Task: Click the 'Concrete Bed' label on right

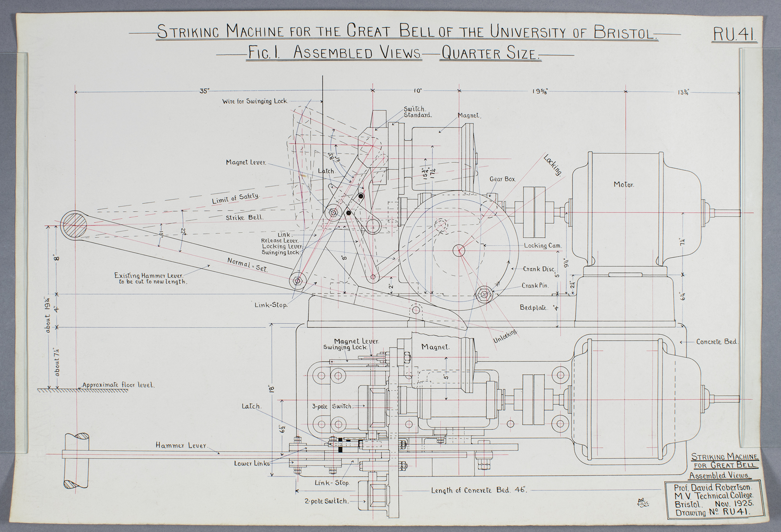Action: click(x=717, y=342)
